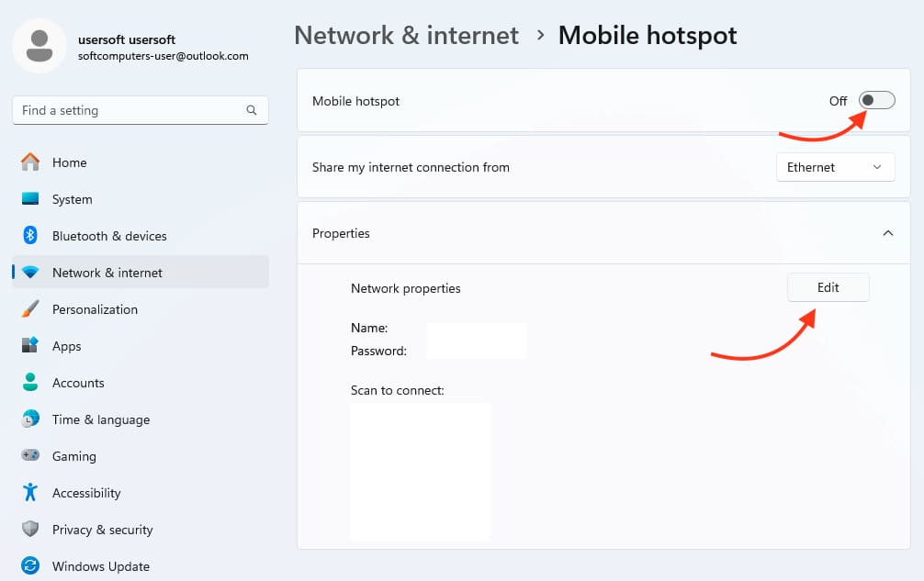Open Time & language settings page
The height and width of the screenshot is (581, 924).
point(101,419)
